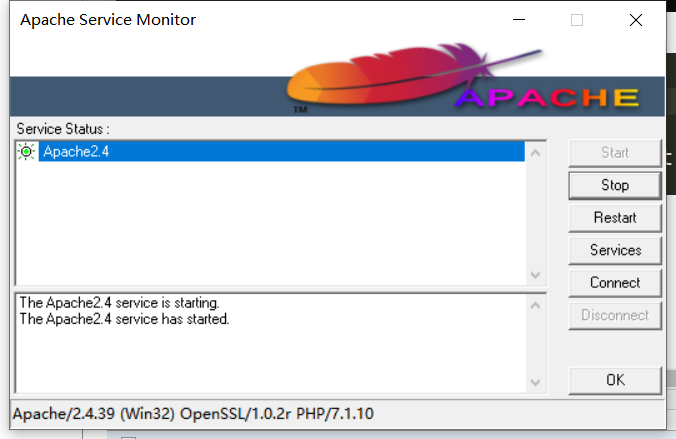Viewport: 676px width, 439px height.
Task: Click the disabled maximize window button
Action: click(577, 20)
